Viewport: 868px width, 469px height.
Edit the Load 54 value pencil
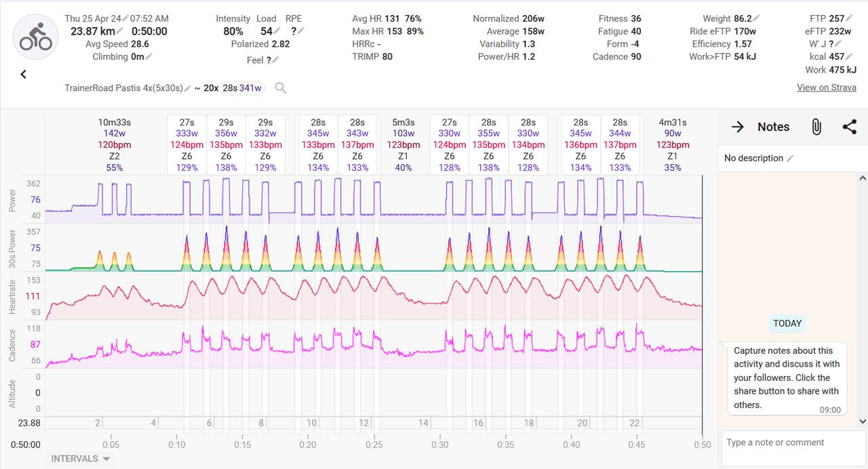pyautogui.click(x=277, y=31)
